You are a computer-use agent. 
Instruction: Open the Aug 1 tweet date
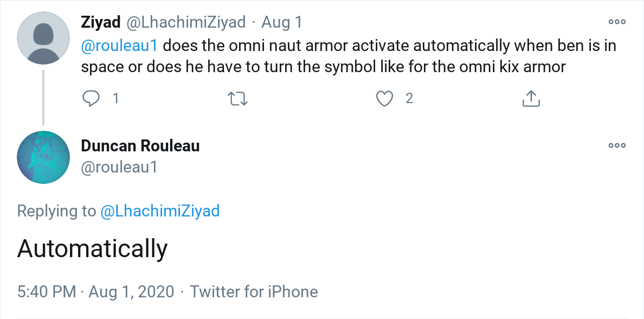coord(282,22)
